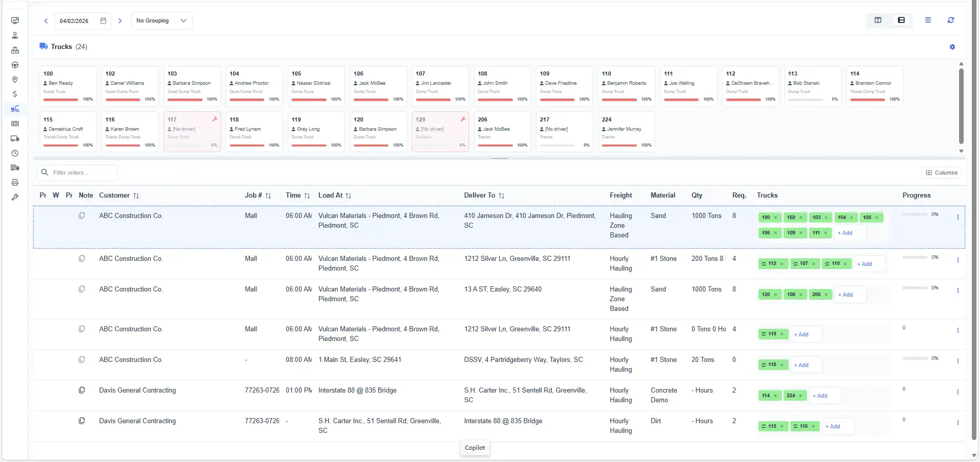The width and height of the screenshot is (980, 462).
Task: Open the trucks panel settings gear icon
Action: point(952,47)
